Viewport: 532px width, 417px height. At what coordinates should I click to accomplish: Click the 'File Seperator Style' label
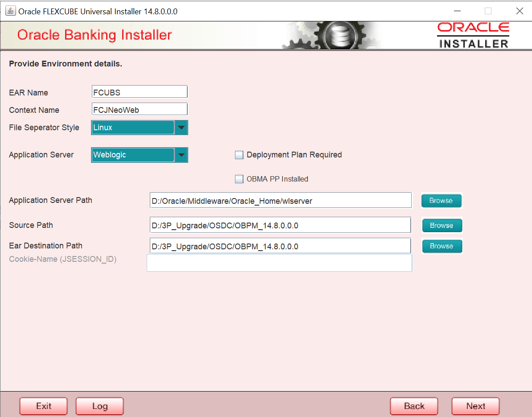click(x=44, y=128)
